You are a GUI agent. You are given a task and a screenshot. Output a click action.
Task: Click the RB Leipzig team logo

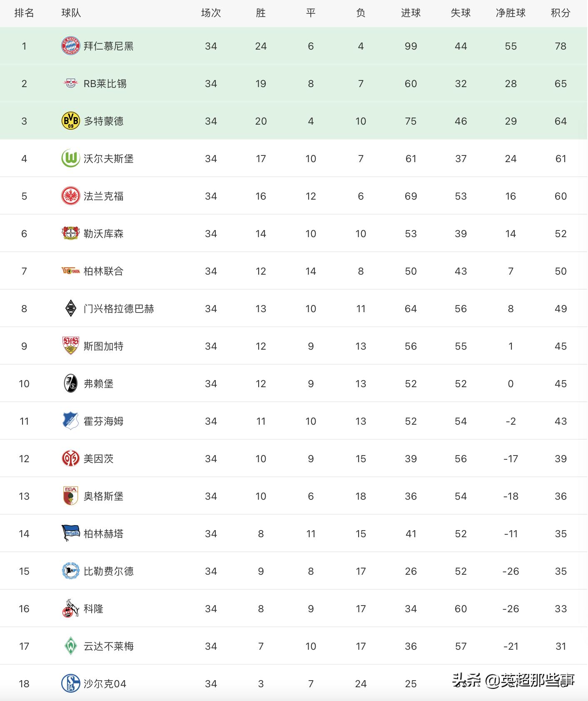tap(70, 83)
